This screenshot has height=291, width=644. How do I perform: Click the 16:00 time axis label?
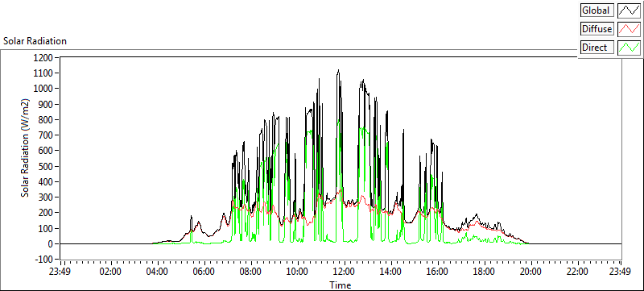(x=437, y=272)
